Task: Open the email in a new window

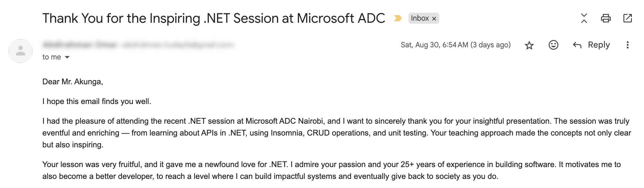Action: (628, 18)
